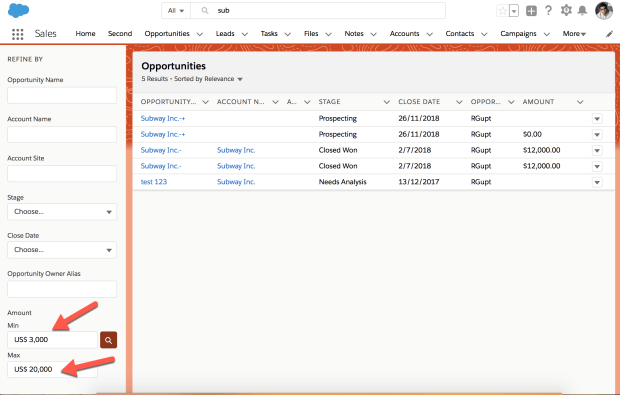The image size is (620, 395).
Task: Open the setup gear icon
Action: (x=566, y=10)
